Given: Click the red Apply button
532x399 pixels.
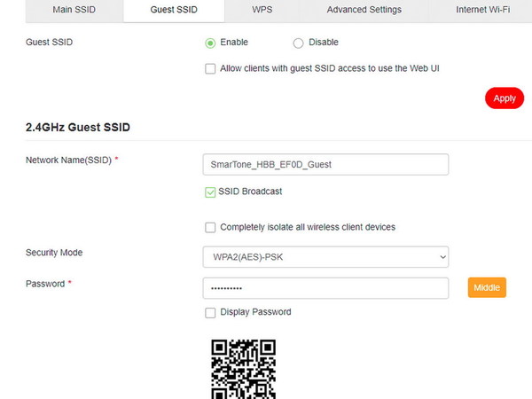Looking at the screenshot, I should [x=505, y=98].
